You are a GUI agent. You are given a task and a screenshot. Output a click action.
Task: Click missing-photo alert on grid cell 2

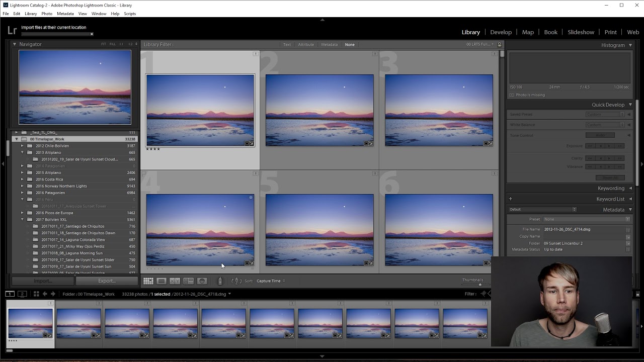(x=375, y=54)
